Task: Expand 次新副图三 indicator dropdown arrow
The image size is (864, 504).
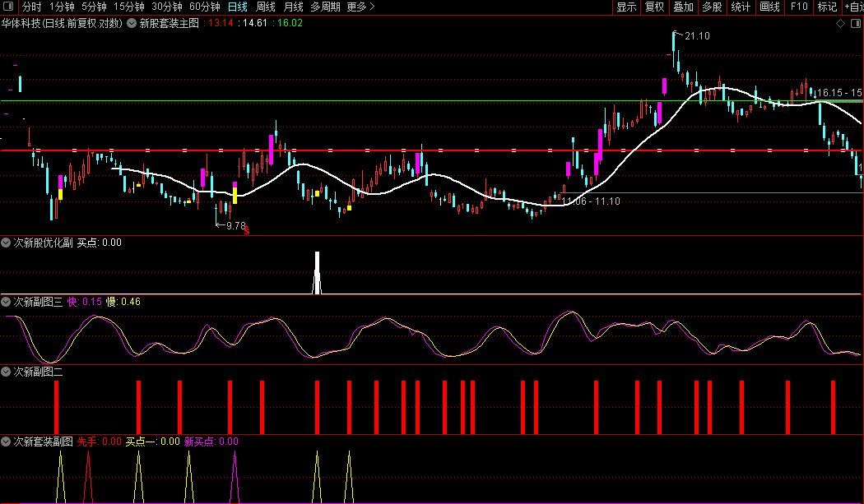Action: [6, 301]
